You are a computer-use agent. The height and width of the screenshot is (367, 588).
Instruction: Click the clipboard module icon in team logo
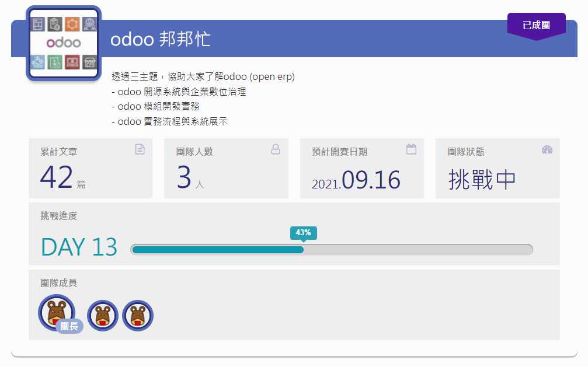pos(55,24)
